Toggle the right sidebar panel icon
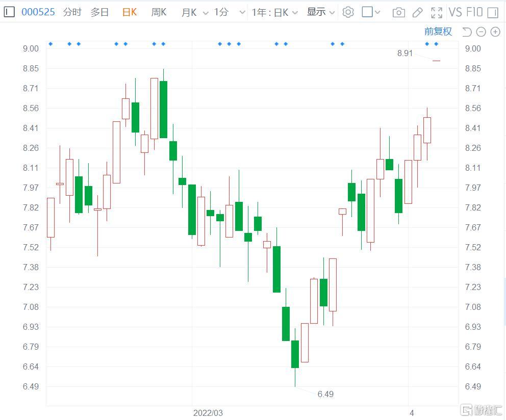Viewport: 506px width, 420px height. click(493, 13)
